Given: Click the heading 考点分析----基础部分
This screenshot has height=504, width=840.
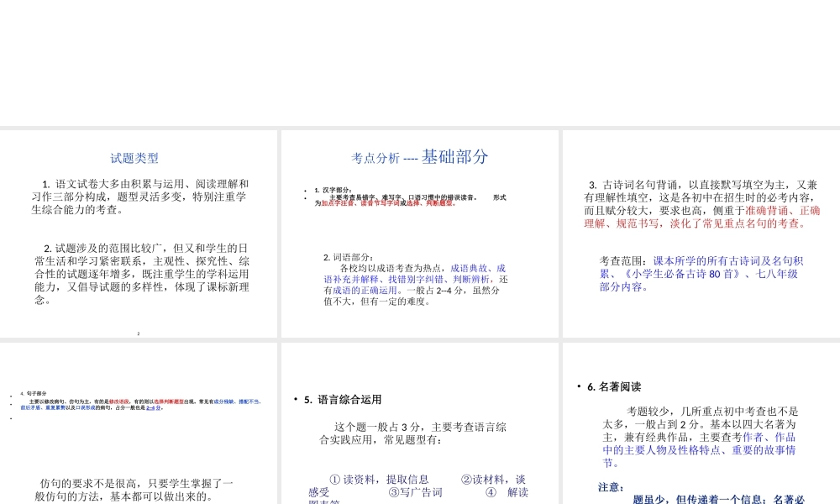Looking at the screenshot, I should tap(420, 158).
